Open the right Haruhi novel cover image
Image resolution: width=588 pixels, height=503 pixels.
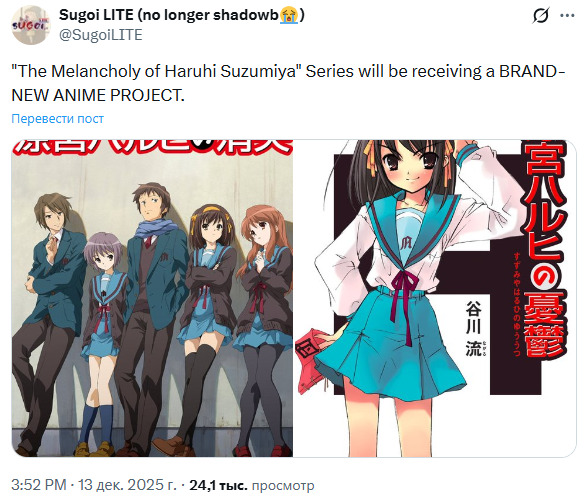[435, 298]
